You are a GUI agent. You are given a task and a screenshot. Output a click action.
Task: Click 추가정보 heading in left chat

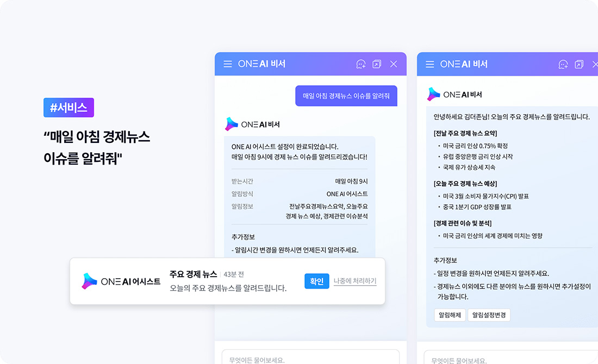243,237
